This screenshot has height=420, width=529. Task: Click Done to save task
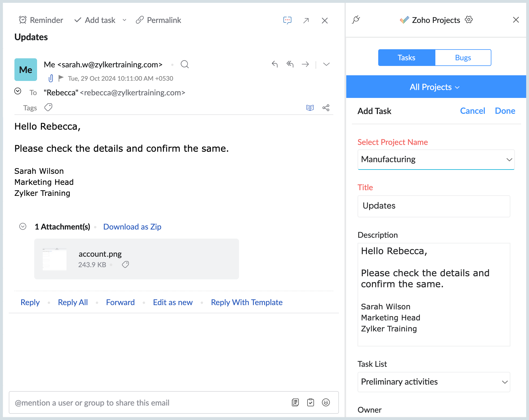click(x=505, y=111)
